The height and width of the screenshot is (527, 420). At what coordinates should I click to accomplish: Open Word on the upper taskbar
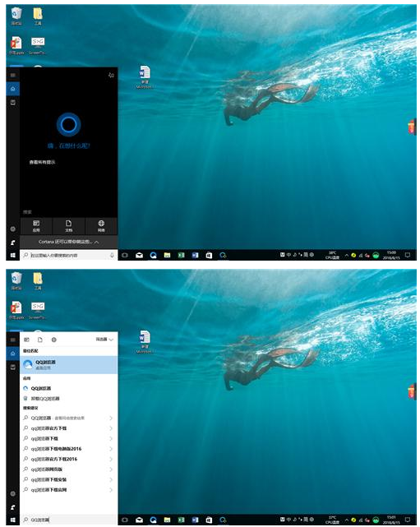[x=195, y=256]
